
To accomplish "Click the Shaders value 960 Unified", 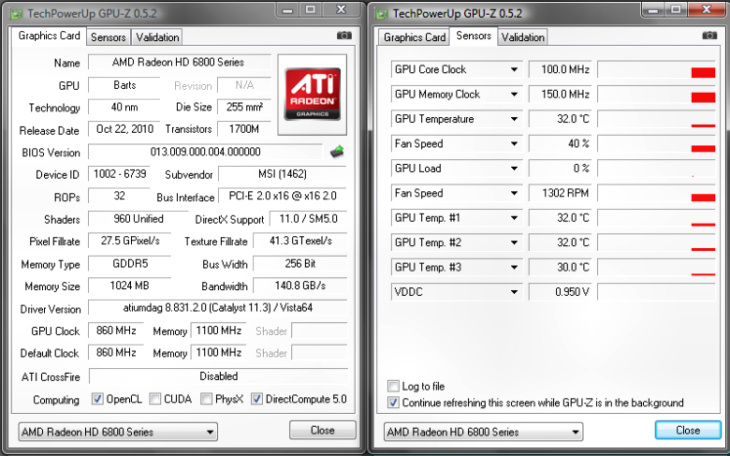I will point(138,219).
